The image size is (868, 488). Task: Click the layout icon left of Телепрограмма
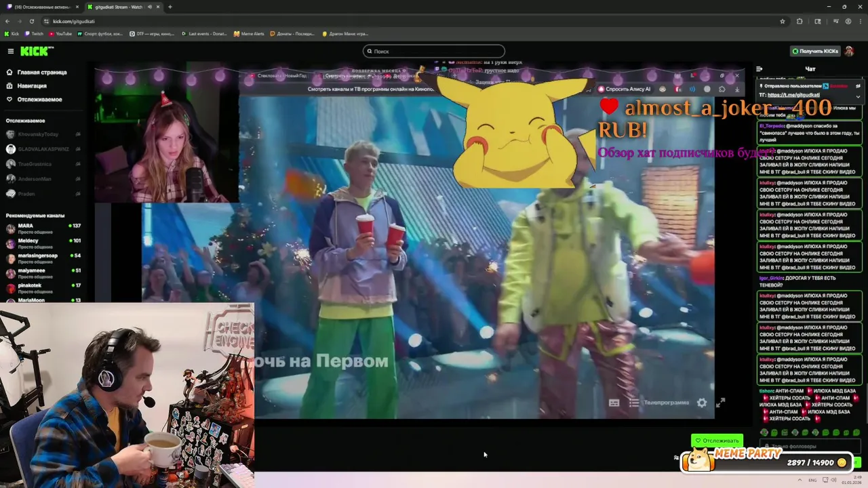[614, 403]
